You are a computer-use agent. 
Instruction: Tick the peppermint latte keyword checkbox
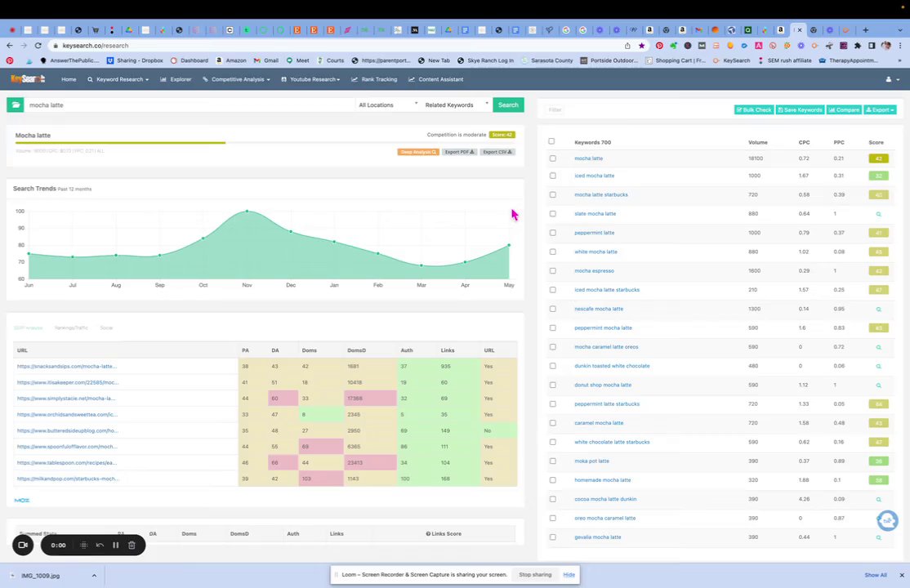click(552, 233)
